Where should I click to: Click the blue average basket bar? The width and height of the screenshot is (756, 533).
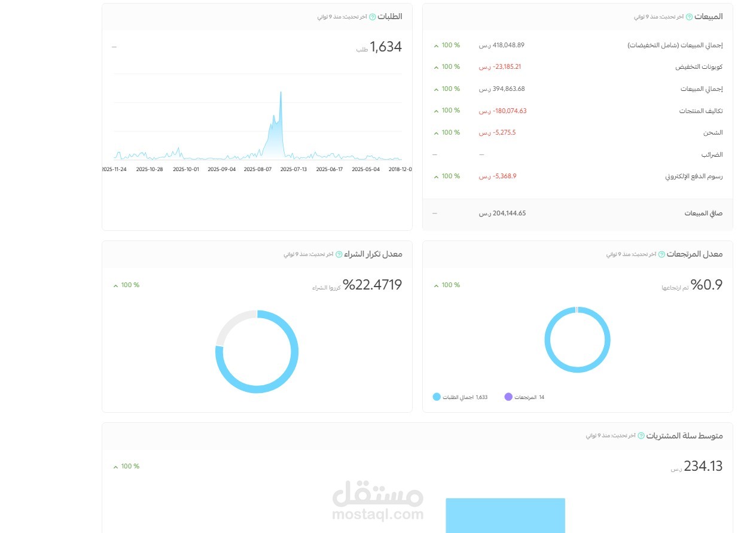(x=505, y=515)
